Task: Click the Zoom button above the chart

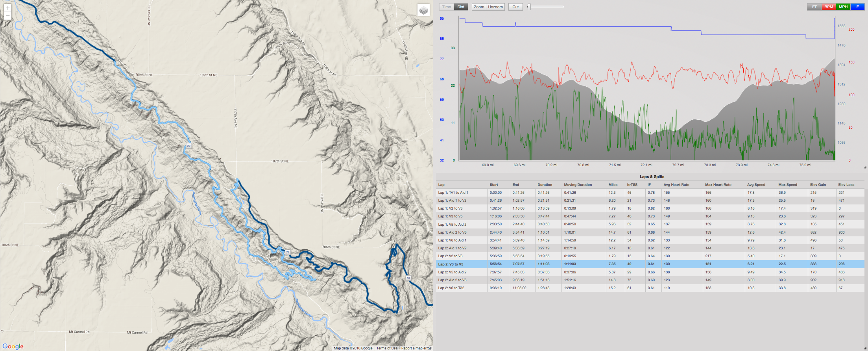Action: tap(479, 7)
